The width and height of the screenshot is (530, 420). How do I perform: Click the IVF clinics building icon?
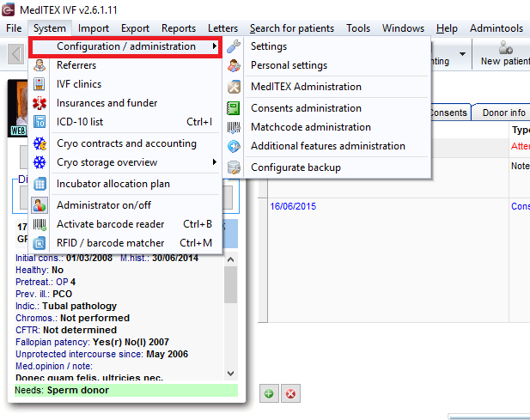coord(40,84)
